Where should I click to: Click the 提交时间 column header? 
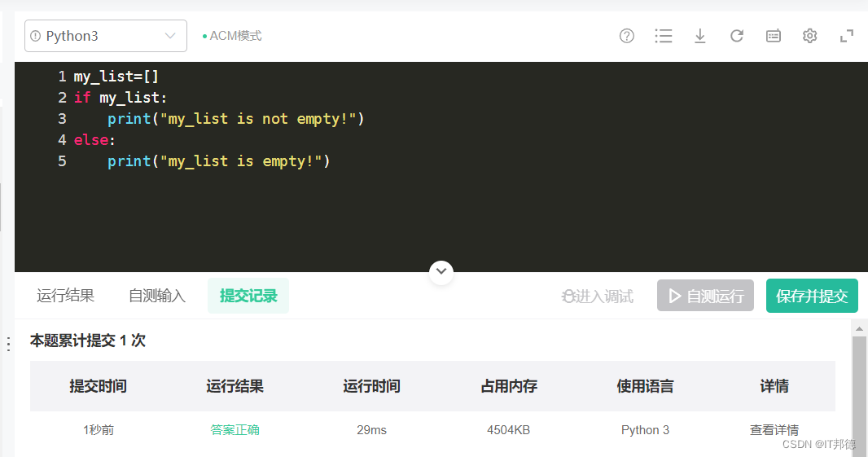click(x=98, y=386)
